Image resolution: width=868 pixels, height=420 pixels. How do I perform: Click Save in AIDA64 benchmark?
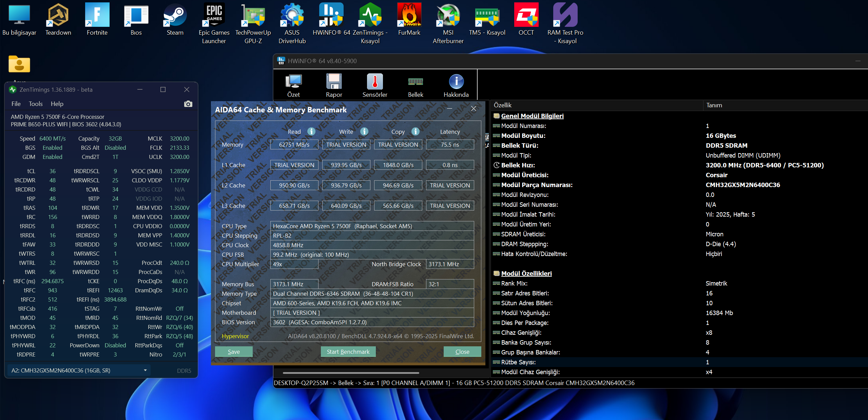click(x=234, y=352)
